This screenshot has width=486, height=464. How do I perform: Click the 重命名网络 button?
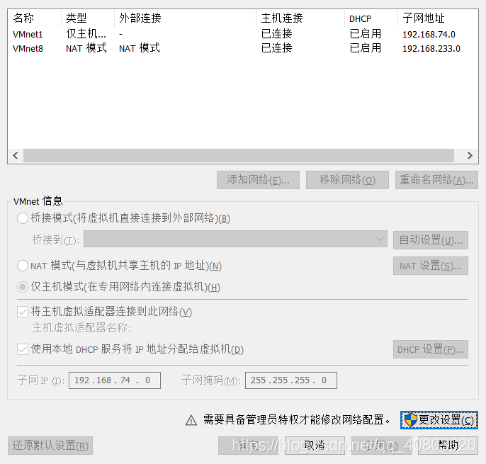coord(436,180)
